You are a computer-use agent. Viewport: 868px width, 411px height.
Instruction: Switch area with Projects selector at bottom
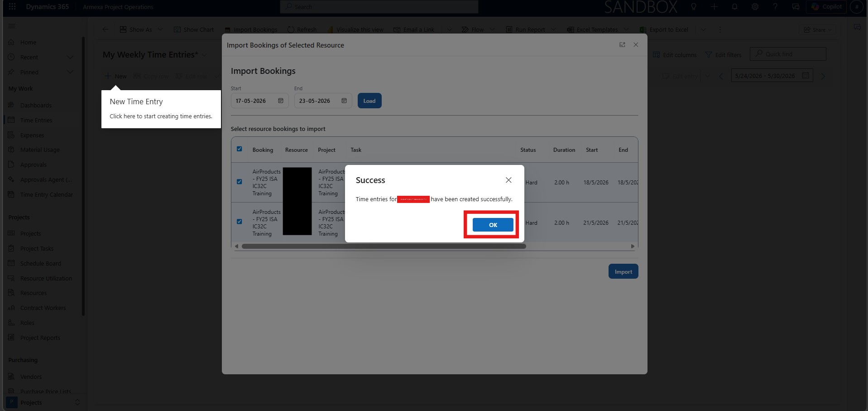tap(43, 402)
